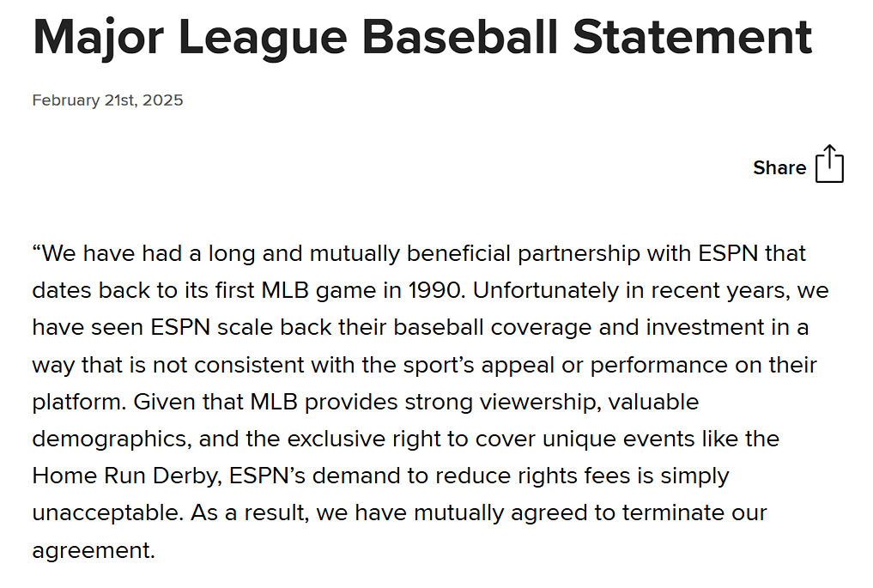Image resolution: width=873 pixels, height=588 pixels.
Task: Click the word "platform"
Action: (74, 402)
